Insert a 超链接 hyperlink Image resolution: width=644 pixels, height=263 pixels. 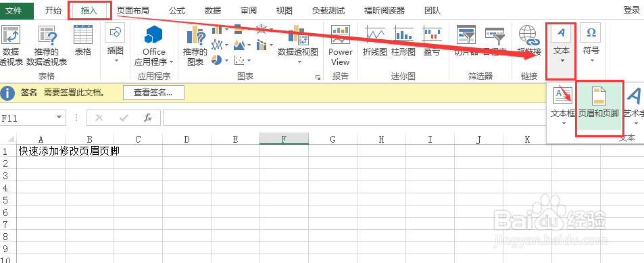coord(528,41)
